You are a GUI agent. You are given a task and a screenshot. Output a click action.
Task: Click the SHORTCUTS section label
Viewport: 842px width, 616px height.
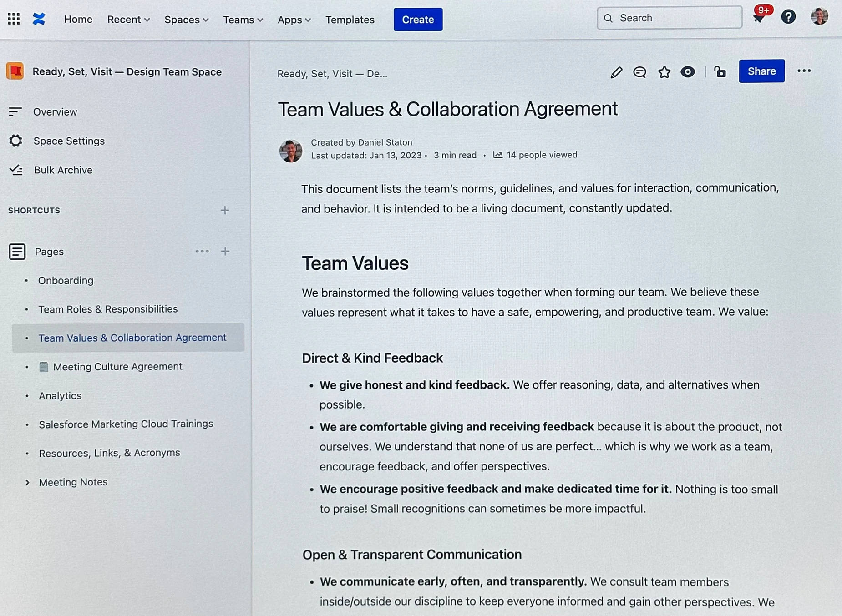(34, 211)
